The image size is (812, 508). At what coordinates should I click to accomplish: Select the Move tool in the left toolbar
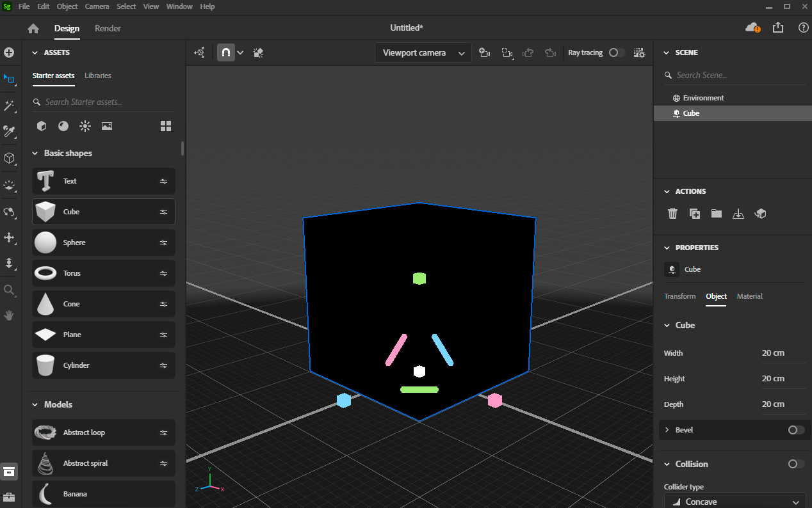pos(9,238)
